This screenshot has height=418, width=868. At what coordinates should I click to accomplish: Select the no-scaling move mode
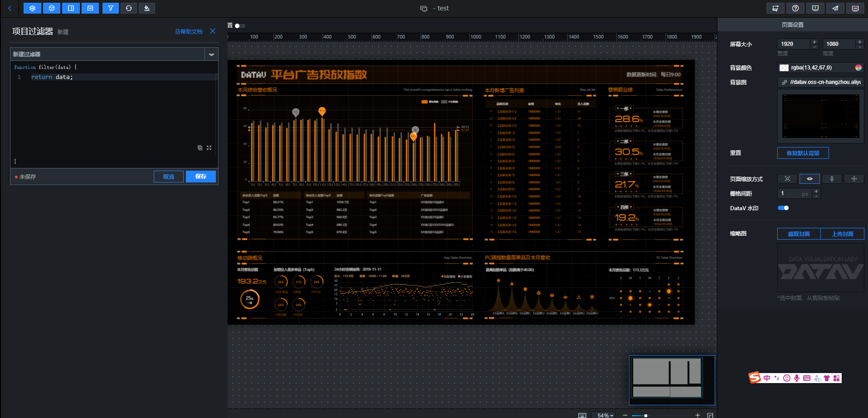[x=854, y=179]
